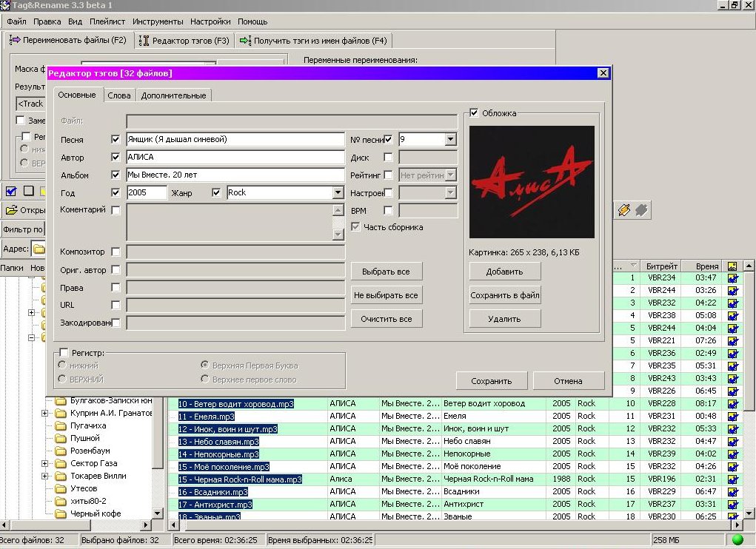Click the Алиса cover art image
Screen dimensions: 756x549
[x=532, y=182]
